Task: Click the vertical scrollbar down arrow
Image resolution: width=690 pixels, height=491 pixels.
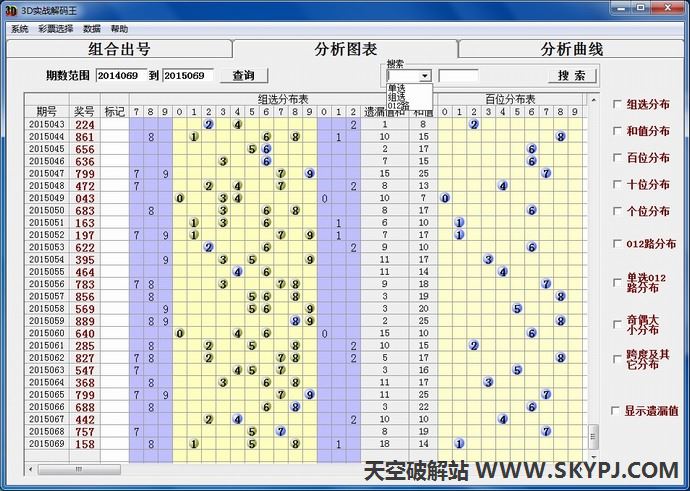Action: pos(594,455)
